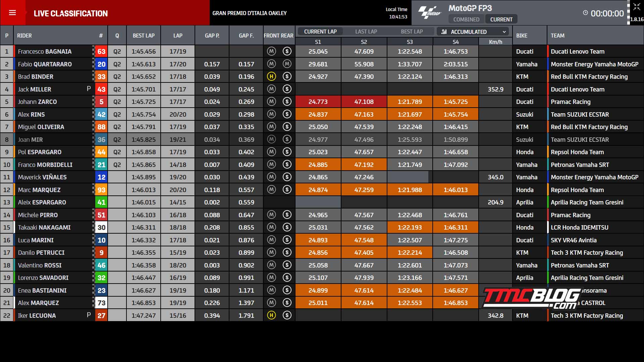Click Lecuona's yellow H front tyre icon

tap(271, 315)
